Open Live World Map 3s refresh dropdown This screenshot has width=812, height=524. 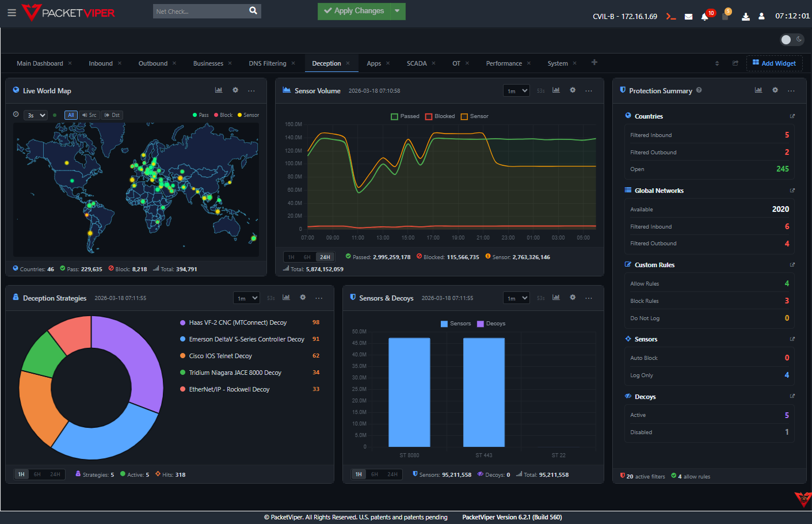[x=36, y=115]
